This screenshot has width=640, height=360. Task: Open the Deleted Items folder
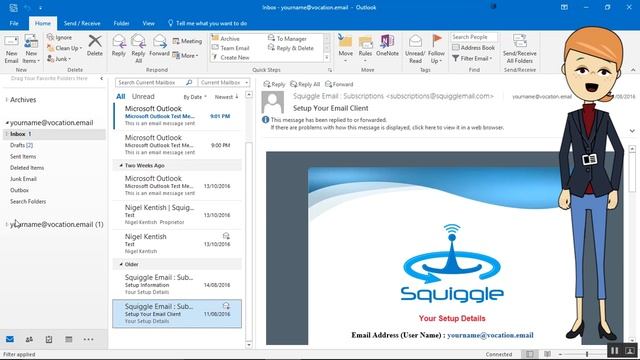27,168
